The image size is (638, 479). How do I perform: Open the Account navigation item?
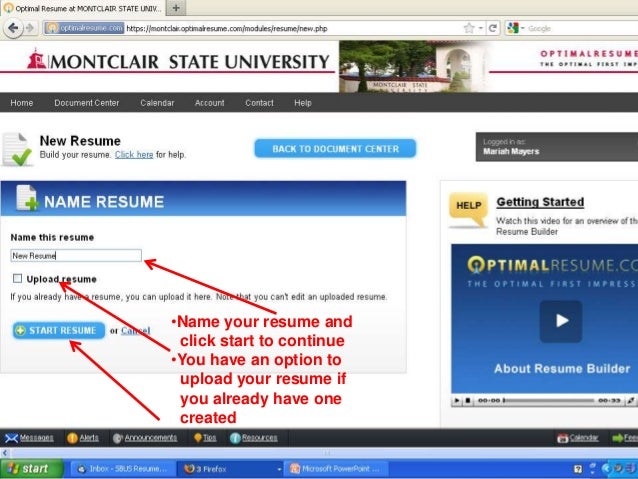point(210,103)
